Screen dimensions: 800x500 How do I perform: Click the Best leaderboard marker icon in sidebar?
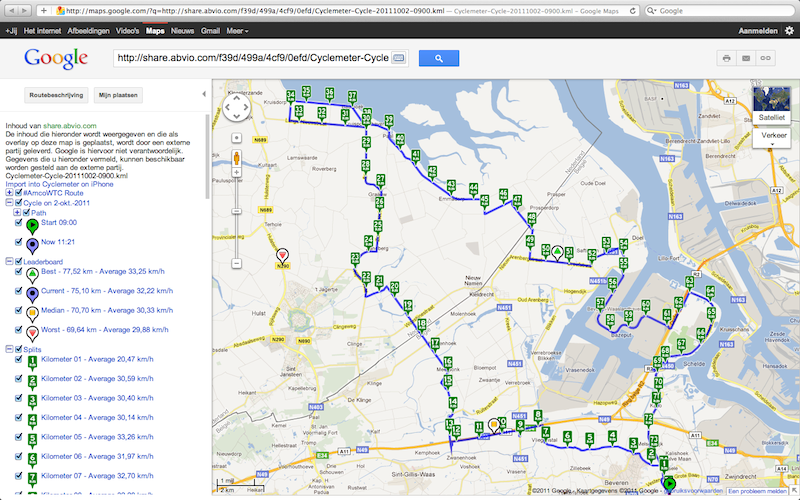point(32,276)
